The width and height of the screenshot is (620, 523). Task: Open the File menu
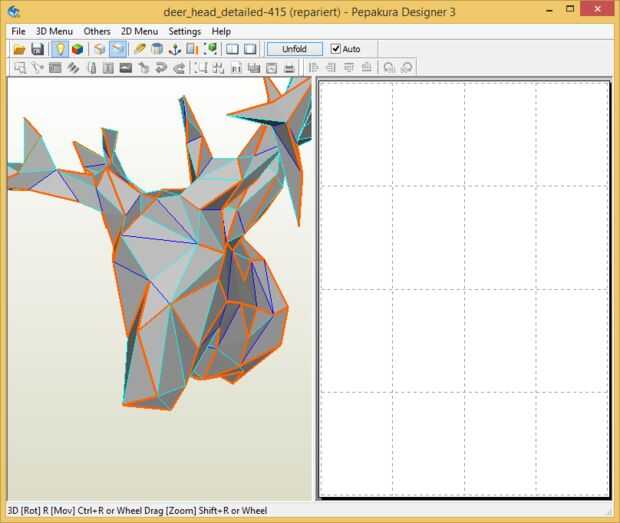tap(18, 31)
